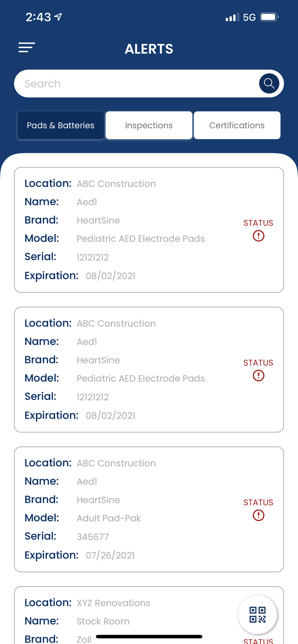Select the Pads & Batteries filter
Image resolution: width=298 pixels, height=644 pixels.
pos(61,125)
